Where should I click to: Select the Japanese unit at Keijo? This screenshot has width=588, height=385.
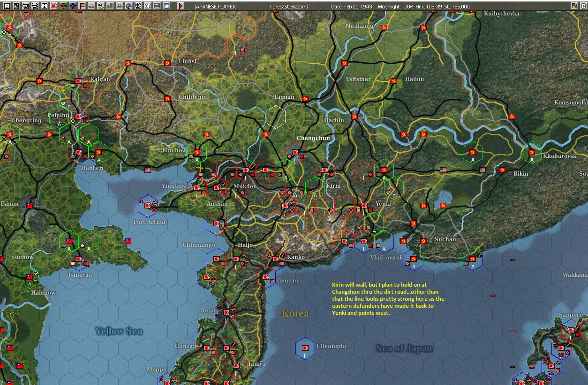tap(226, 312)
